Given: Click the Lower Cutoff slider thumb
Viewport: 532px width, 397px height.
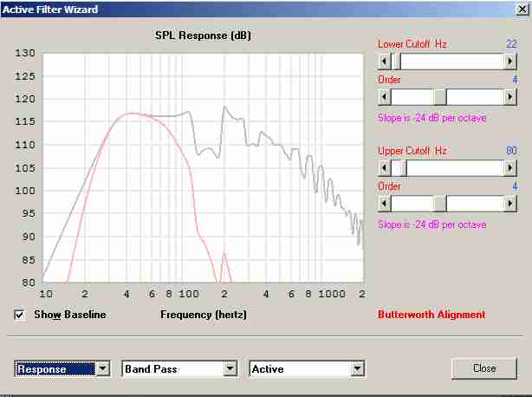Looking at the screenshot, I should click(396, 62).
